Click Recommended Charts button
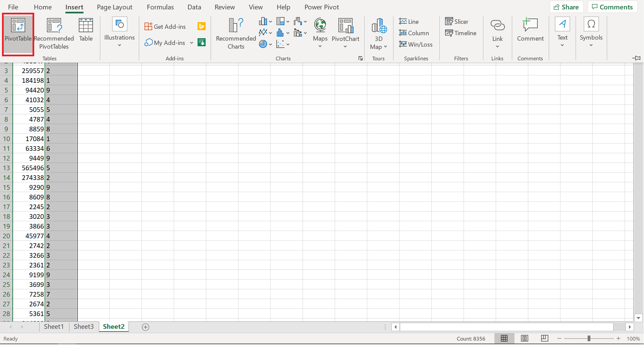The image size is (644, 362). (x=236, y=33)
